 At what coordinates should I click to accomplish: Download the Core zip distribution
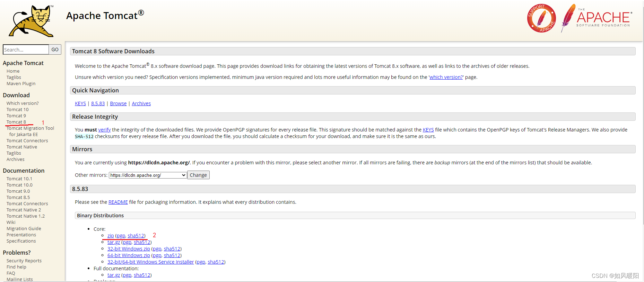pos(111,236)
